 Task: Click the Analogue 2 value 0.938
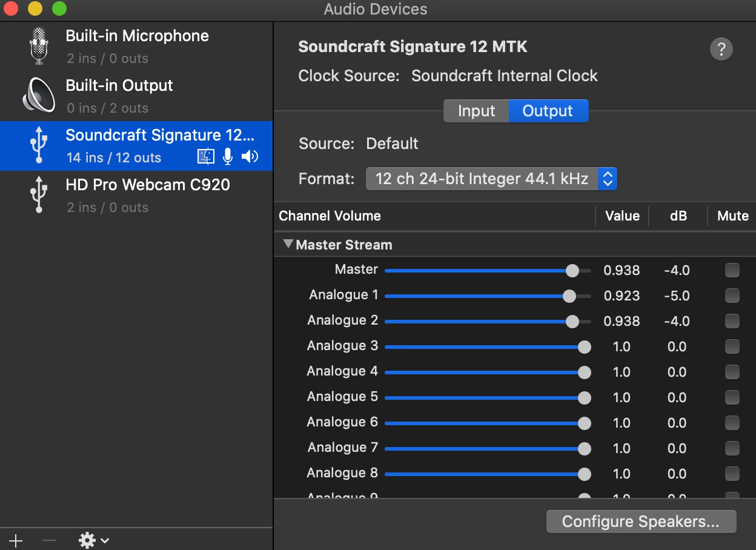pyautogui.click(x=622, y=322)
